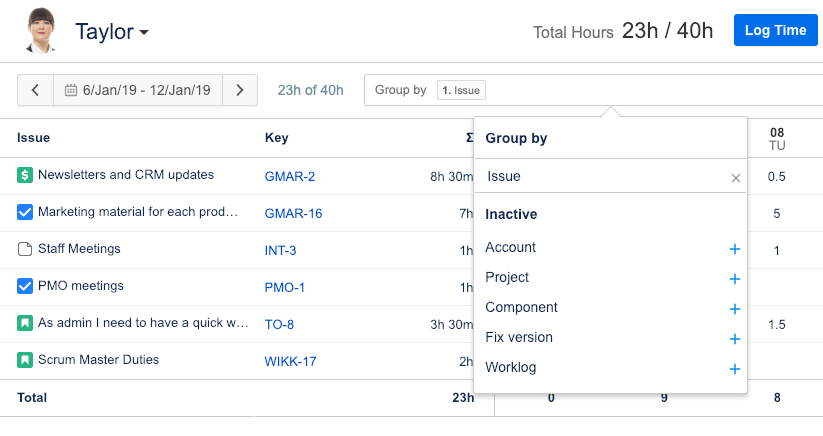Click the Log Time button
The height and width of the screenshot is (436, 823).
[776, 30]
